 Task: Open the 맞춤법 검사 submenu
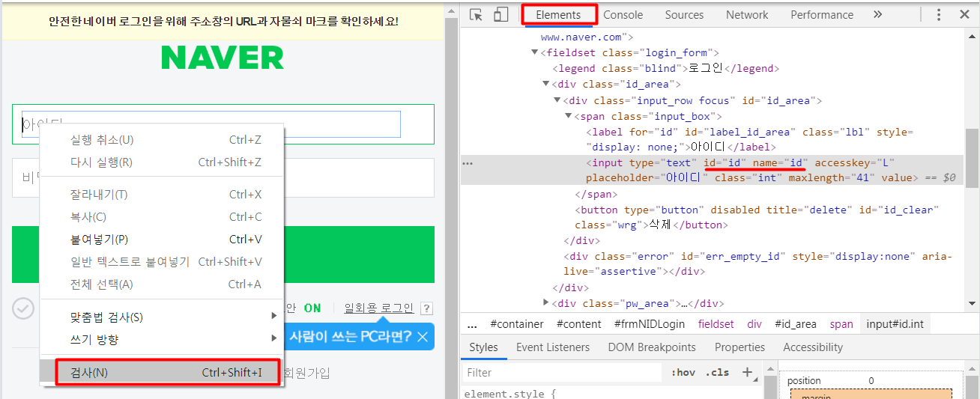[x=162, y=317]
